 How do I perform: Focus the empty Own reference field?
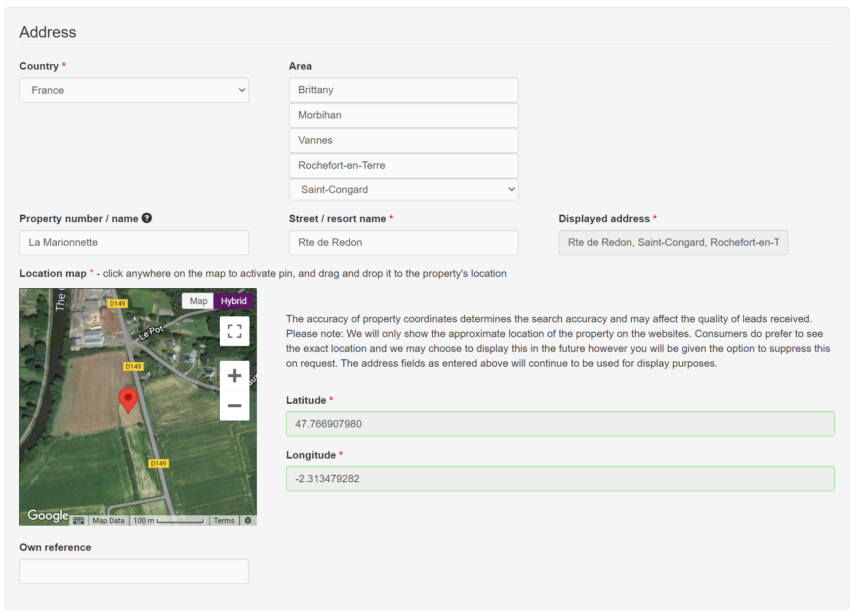(x=134, y=572)
